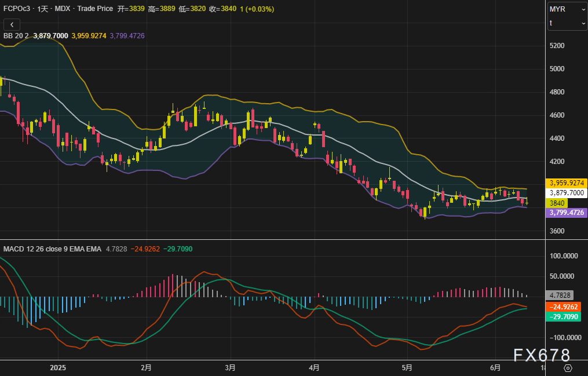Viewport: 588px width, 376px height.
Task: Click the 3,879.7000 middle band price label
Action: click(x=567, y=193)
